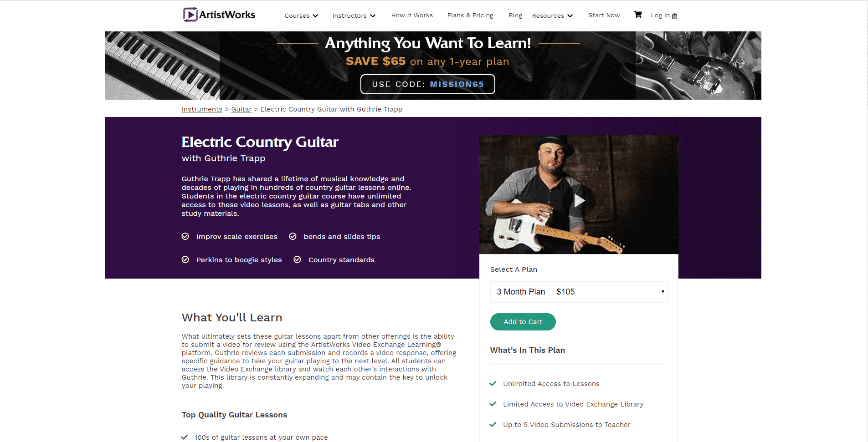The image size is (868, 442).
Task: Click checkmark icon beside Perkins to boogie styles
Action: [185, 259]
